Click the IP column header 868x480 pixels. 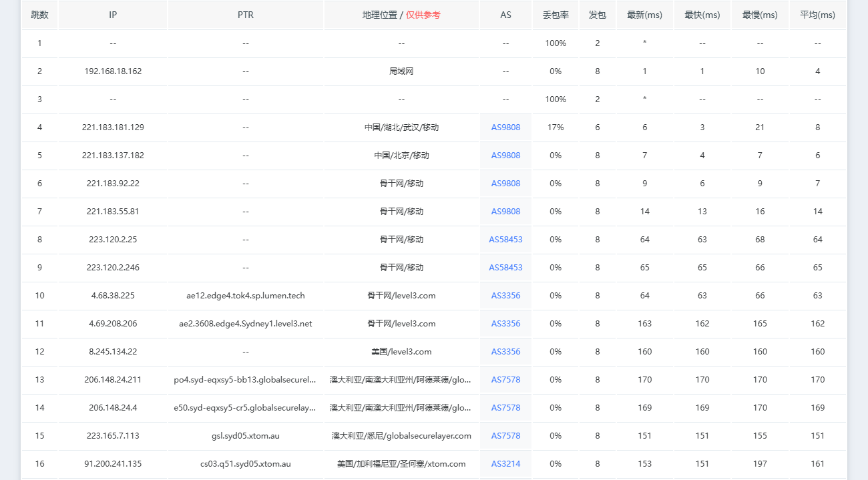pyautogui.click(x=113, y=15)
